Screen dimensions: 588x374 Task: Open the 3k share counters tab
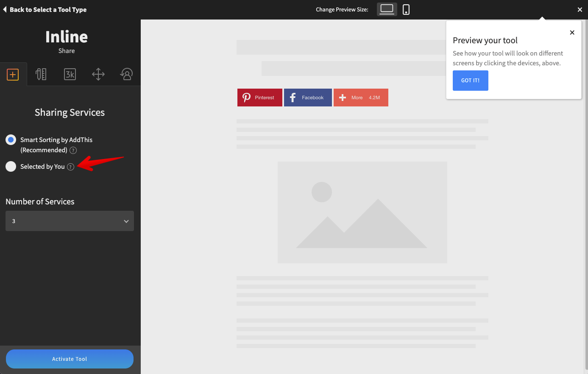pos(70,74)
